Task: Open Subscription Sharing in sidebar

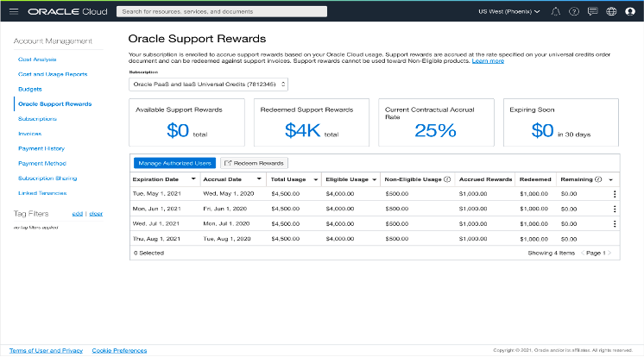Action: (x=47, y=178)
